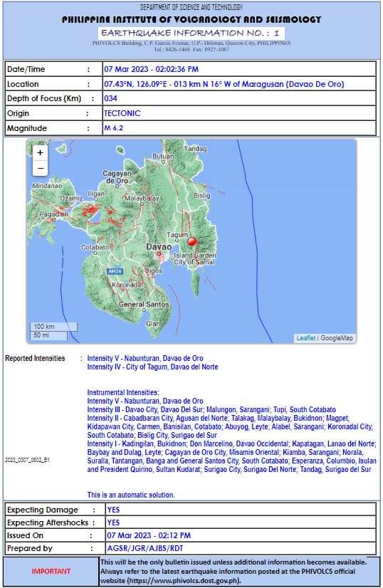
Task: Zoom out of the map with minus button
Action: point(40,169)
